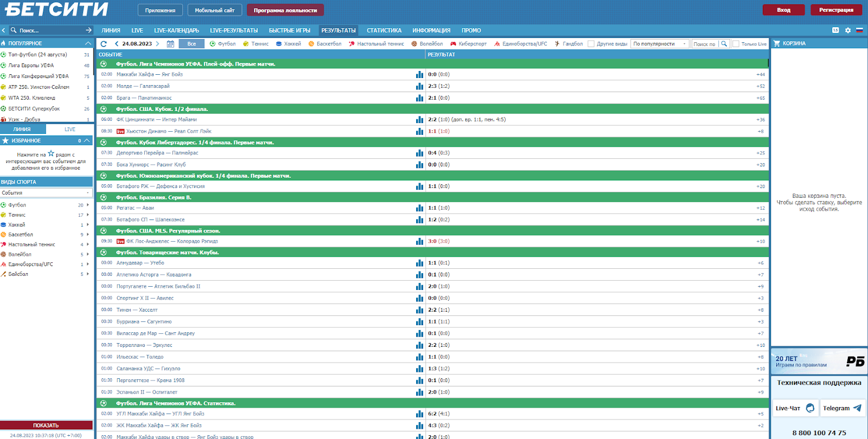Click the Вход login button
868x439 pixels.
tap(783, 10)
